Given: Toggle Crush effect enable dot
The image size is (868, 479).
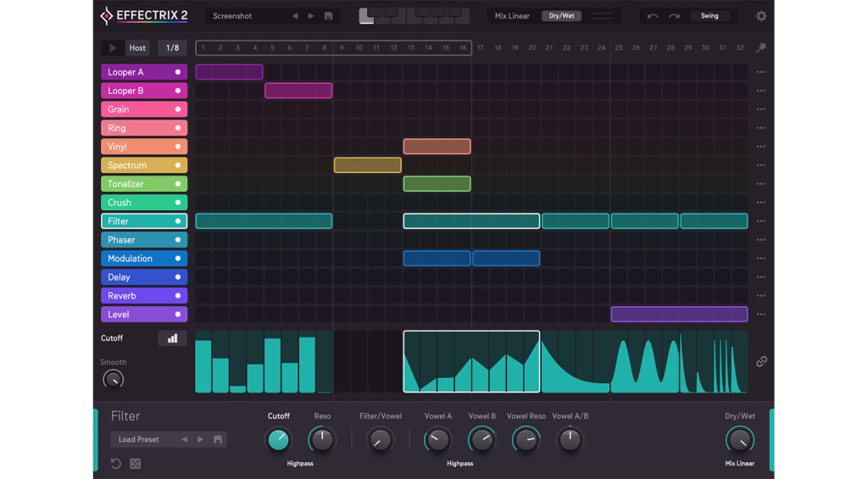Looking at the screenshot, I should pyautogui.click(x=178, y=203).
